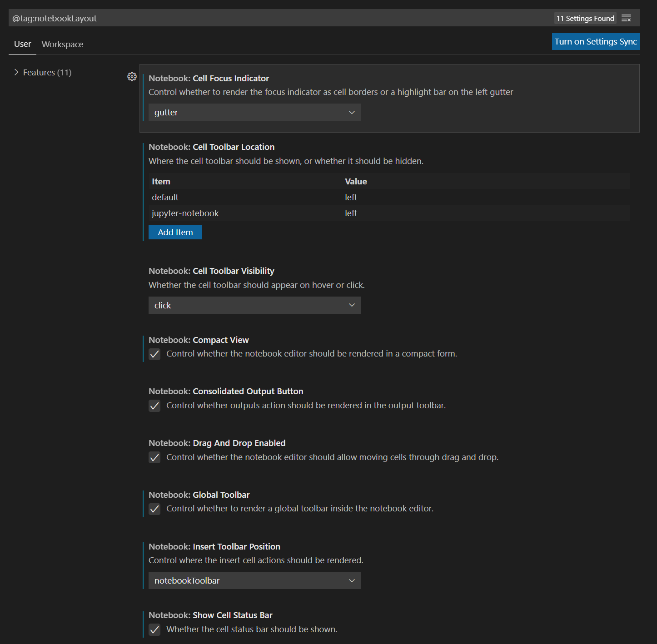Click the left value for the default item
Viewport: 657px width, 644px height.
(x=351, y=197)
